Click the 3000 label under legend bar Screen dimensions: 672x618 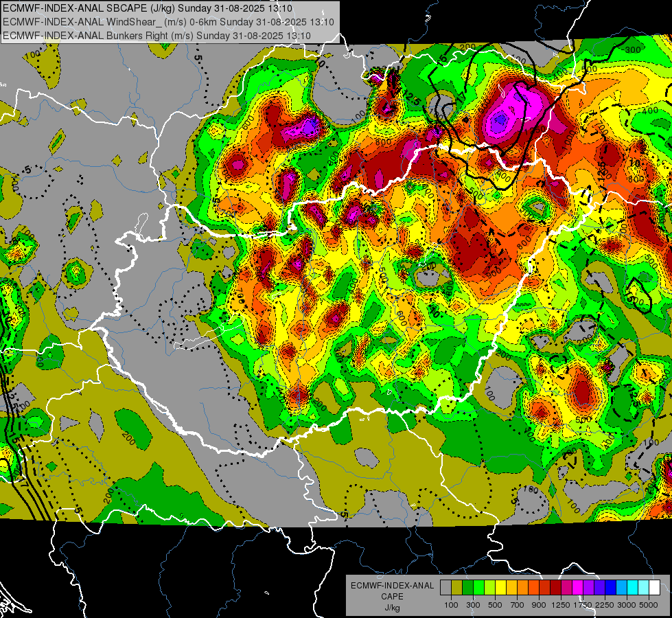pos(627,605)
